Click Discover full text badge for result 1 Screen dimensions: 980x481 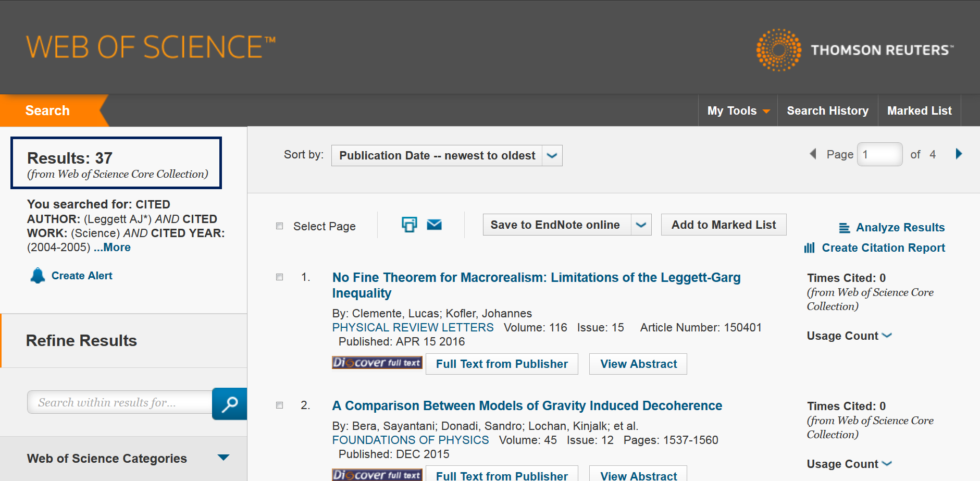click(x=377, y=363)
